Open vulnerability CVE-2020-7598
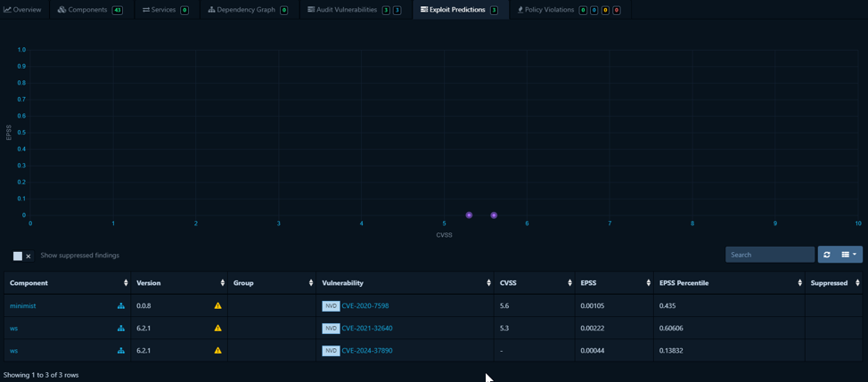This screenshot has width=868, height=382. (365, 305)
